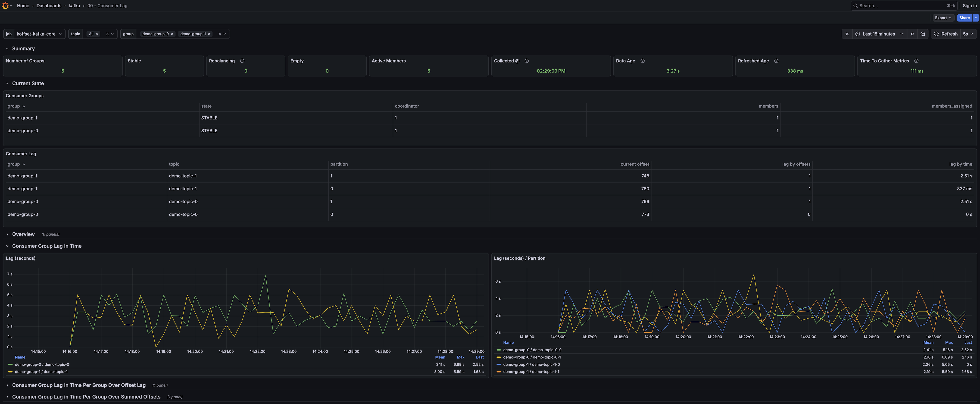Navigate to Dashboards via the breadcrumb

[x=49, y=5]
